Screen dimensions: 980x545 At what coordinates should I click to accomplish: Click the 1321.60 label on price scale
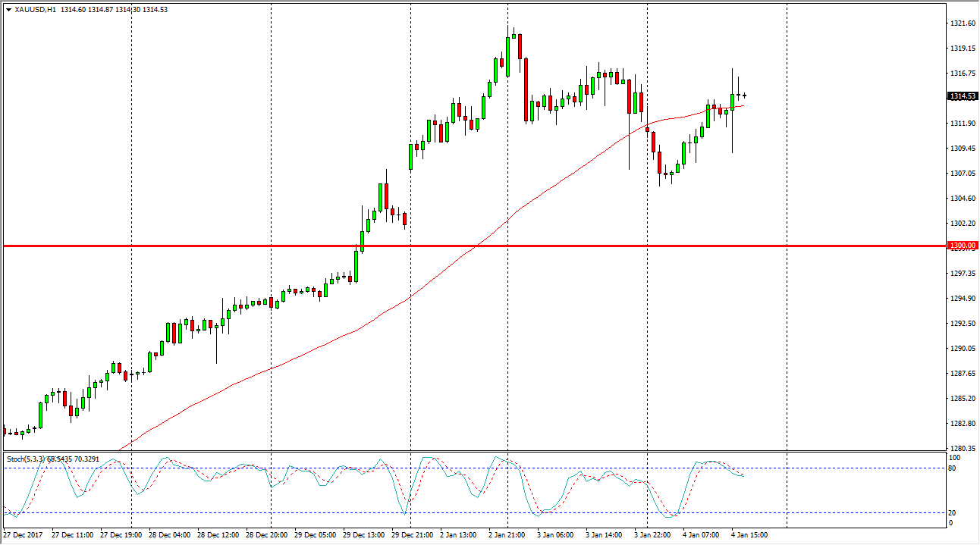pyautogui.click(x=962, y=23)
